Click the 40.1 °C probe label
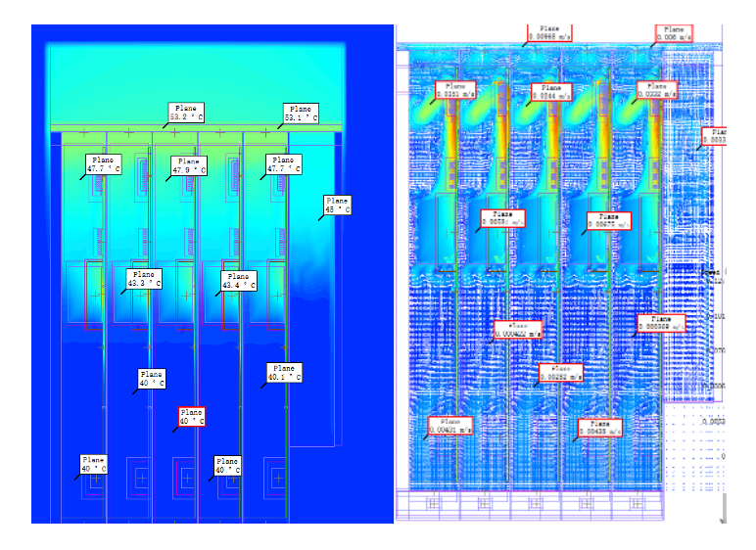The width and height of the screenshot is (756, 550). tap(285, 372)
